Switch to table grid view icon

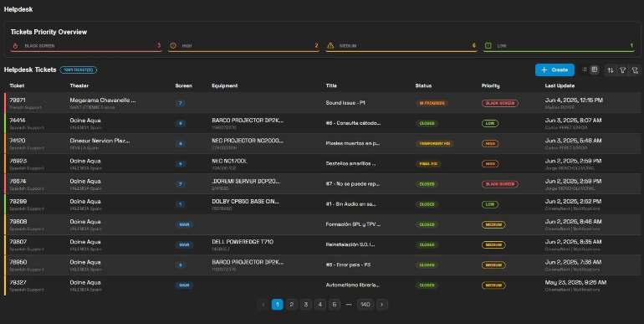click(595, 69)
